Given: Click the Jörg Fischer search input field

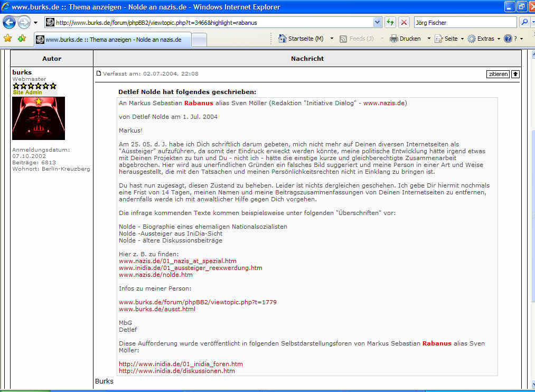Looking at the screenshot, I should click(465, 23).
